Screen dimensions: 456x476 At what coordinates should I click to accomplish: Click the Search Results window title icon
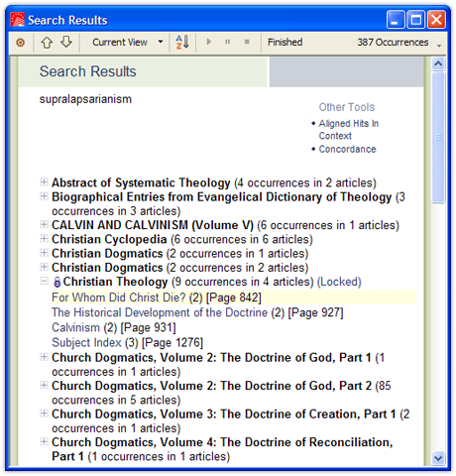17,20
